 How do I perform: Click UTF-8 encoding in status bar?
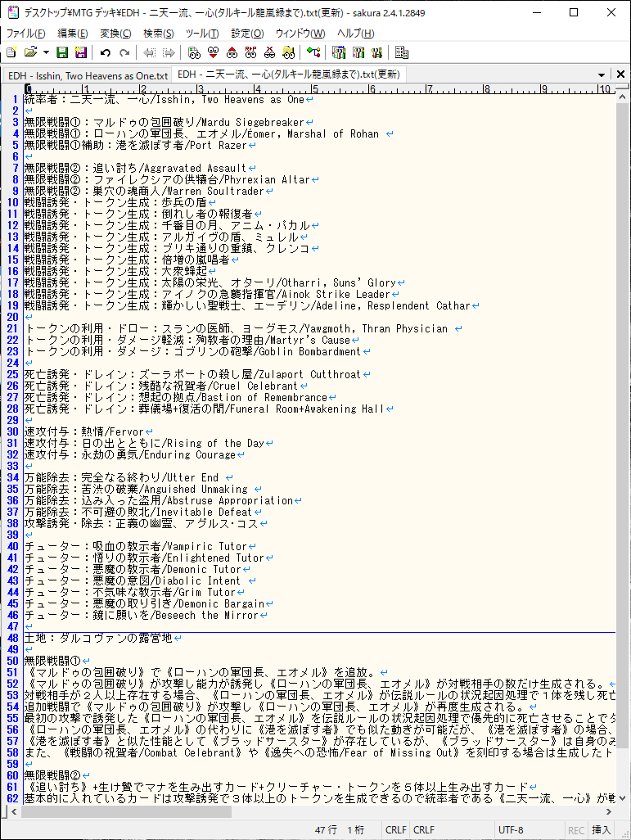pyautogui.click(x=511, y=830)
